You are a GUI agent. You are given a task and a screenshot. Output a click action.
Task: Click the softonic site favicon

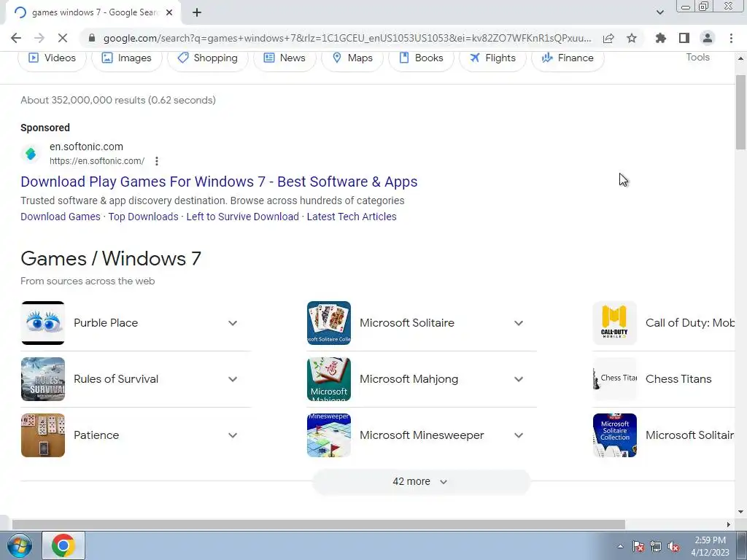tap(31, 154)
